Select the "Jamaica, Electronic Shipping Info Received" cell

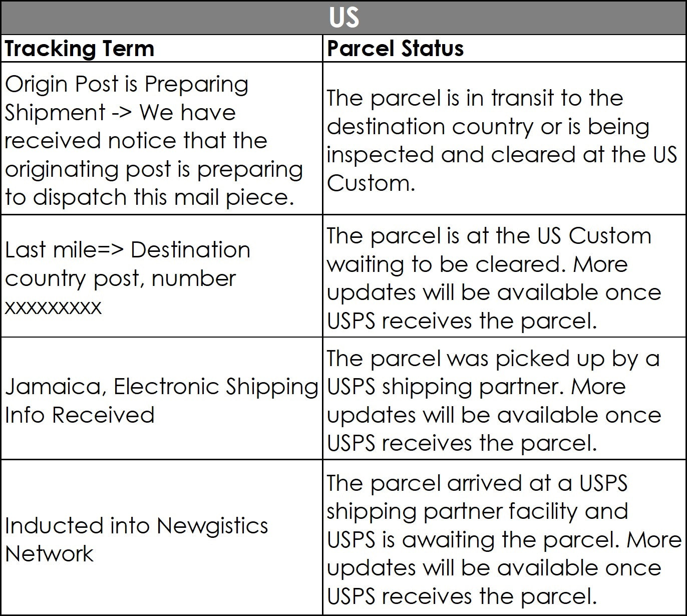[x=161, y=400]
